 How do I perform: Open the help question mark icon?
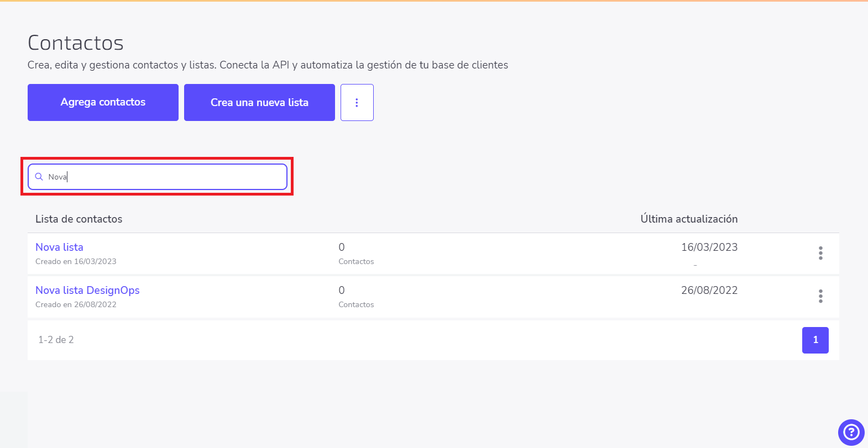click(851, 432)
